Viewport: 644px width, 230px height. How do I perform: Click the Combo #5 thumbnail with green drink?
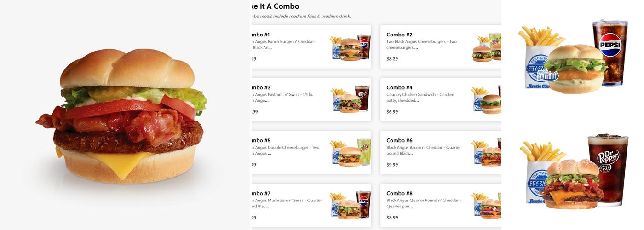[351, 152]
